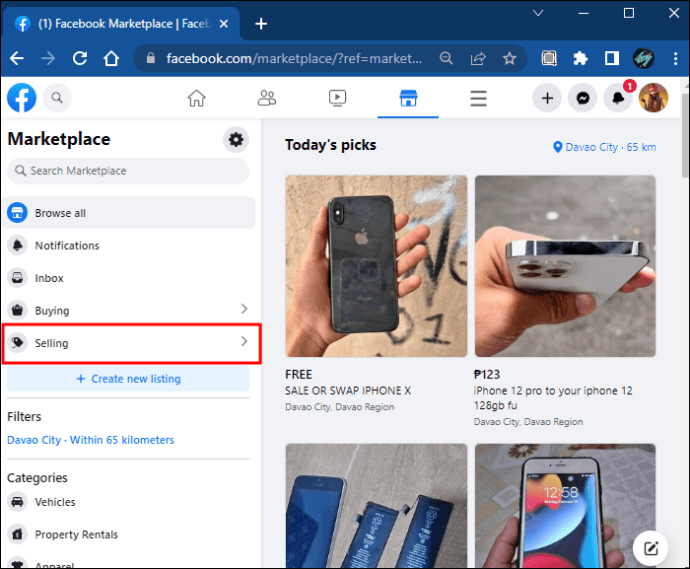Click the new message compose icon

pyautogui.click(x=650, y=548)
